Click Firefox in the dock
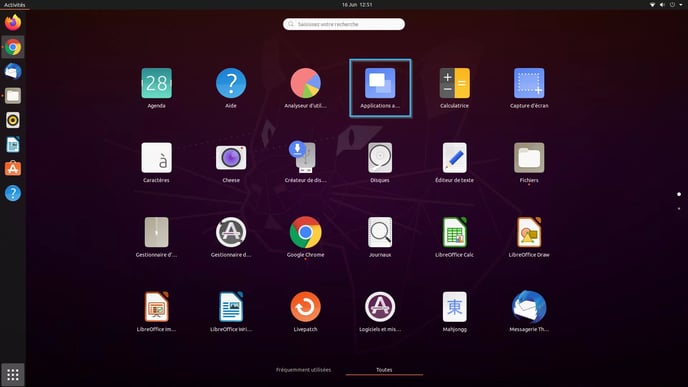The height and width of the screenshot is (387, 688). [13, 22]
